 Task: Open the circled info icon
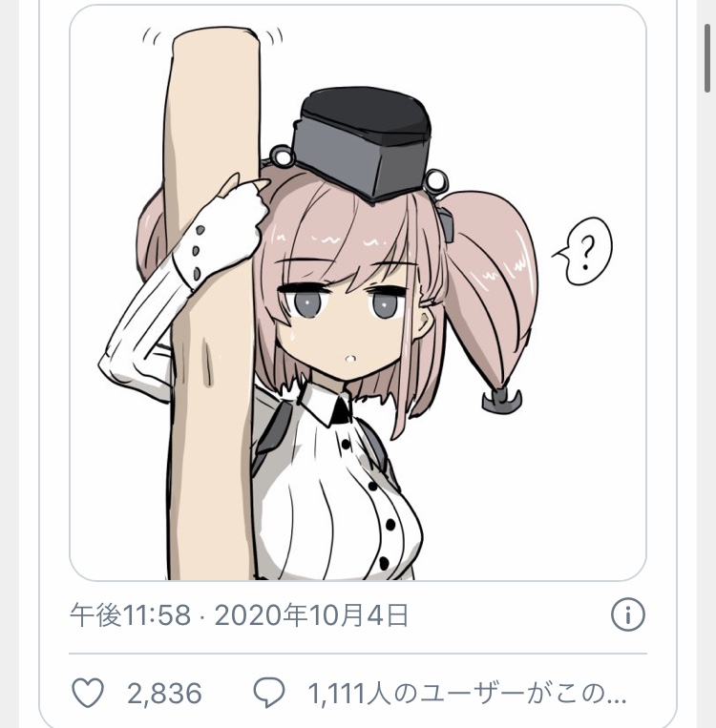628,614
